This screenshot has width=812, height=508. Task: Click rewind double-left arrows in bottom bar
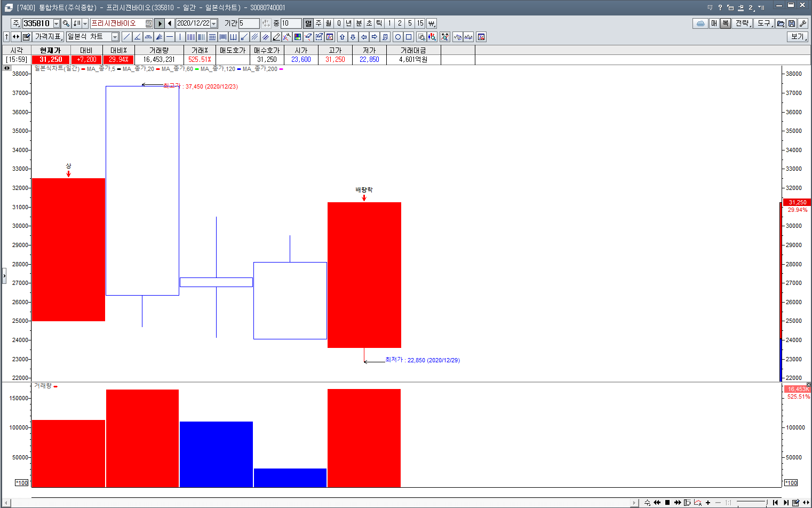pos(657,503)
